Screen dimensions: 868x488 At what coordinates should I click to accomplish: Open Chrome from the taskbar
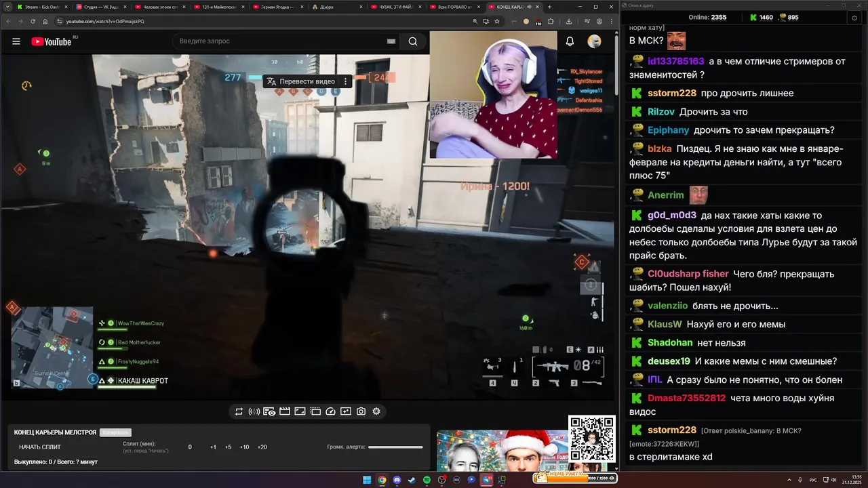click(382, 480)
